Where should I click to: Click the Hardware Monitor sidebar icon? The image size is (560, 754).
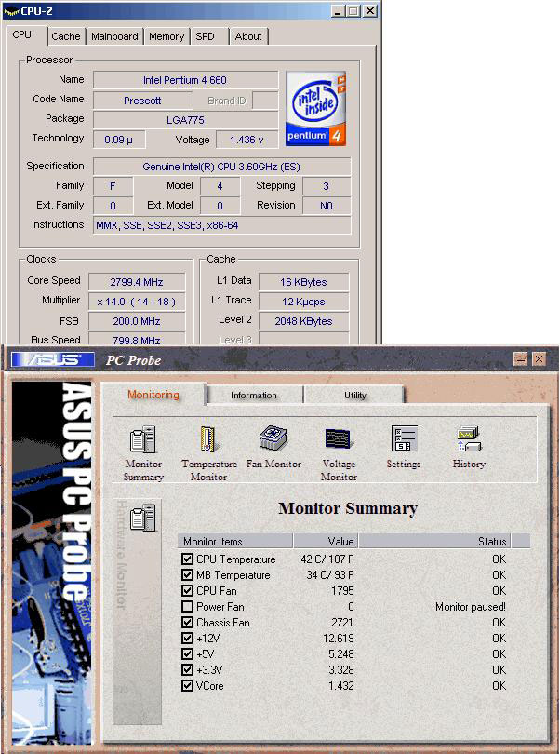click(x=142, y=517)
